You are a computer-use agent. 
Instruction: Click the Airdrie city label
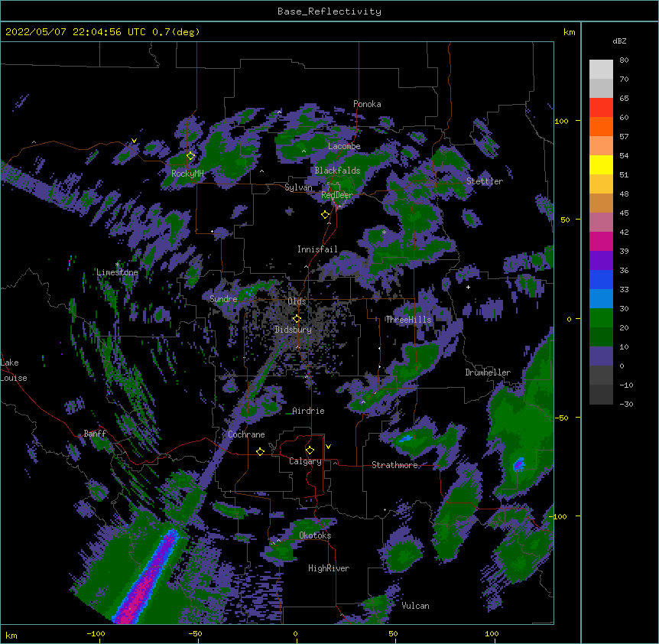click(x=308, y=411)
